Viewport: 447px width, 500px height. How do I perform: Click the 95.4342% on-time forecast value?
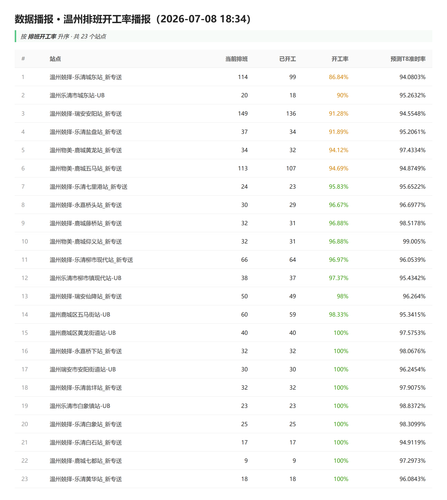click(413, 278)
